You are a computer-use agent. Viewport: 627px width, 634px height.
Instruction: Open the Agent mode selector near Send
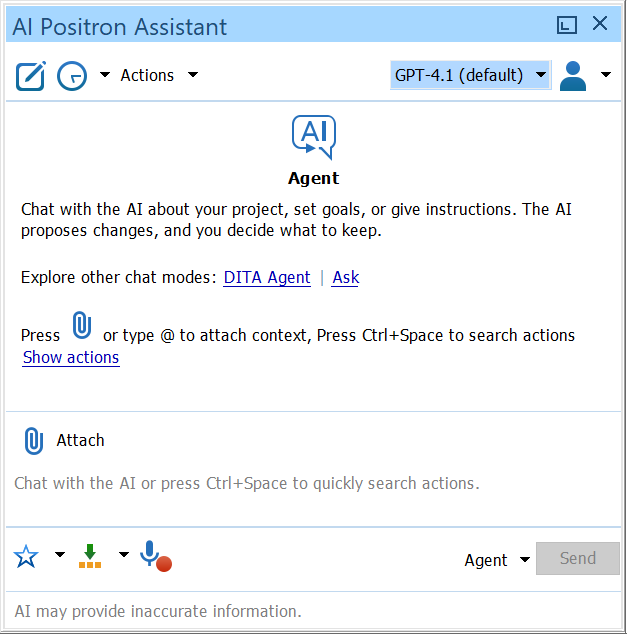(x=497, y=560)
